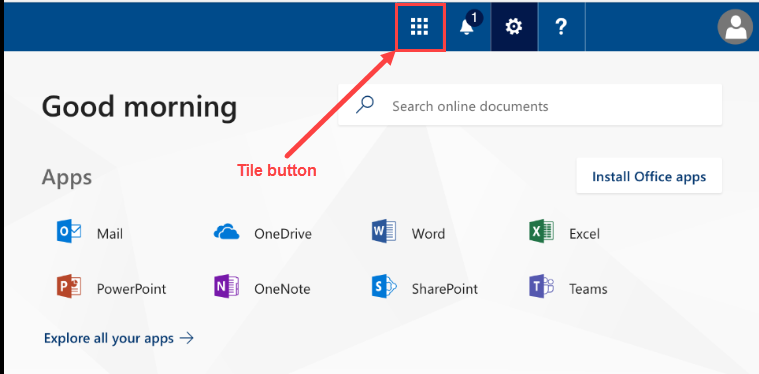Screen dimensions: 759x374
Task: Open the SharePoint app icon
Action: [384, 286]
